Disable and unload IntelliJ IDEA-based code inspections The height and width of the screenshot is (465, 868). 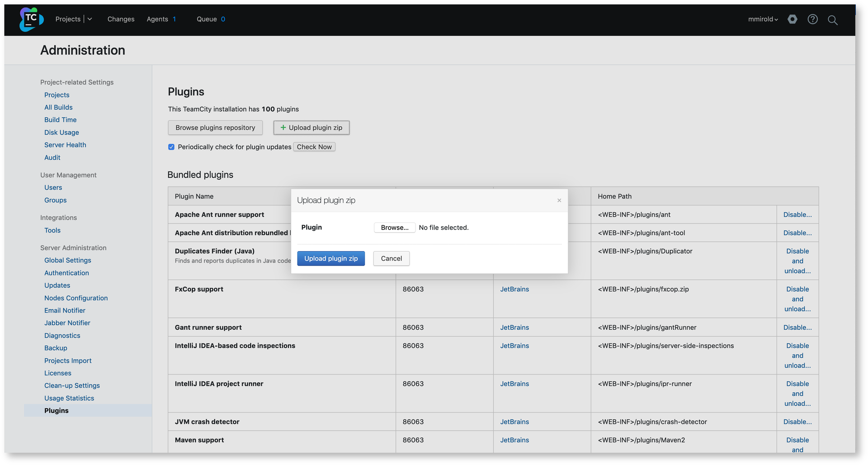pyautogui.click(x=797, y=356)
